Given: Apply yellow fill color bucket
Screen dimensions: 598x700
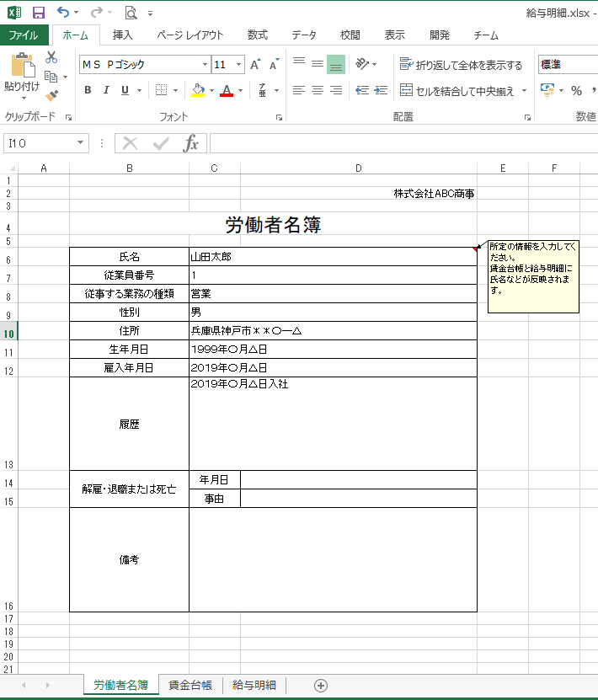Looking at the screenshot, I should click(198, 91).
